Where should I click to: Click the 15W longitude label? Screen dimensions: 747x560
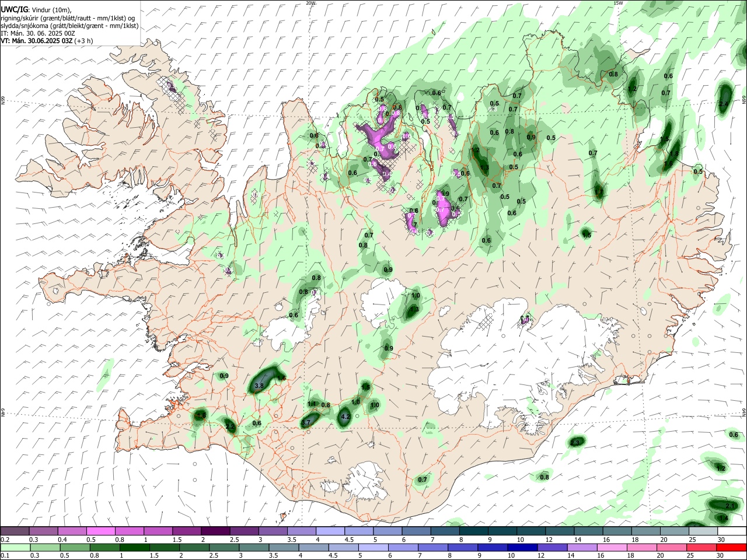click(x=619, y=3)
